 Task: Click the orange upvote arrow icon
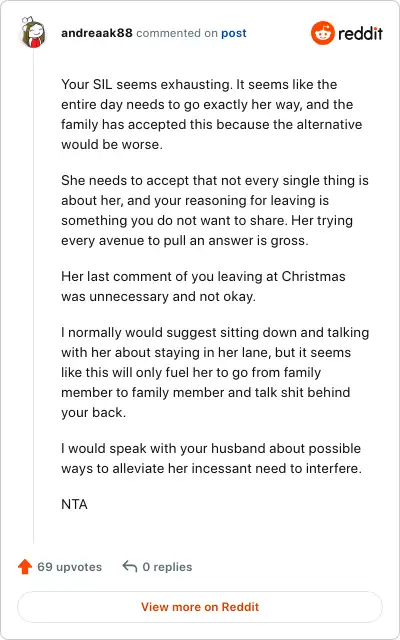(25, 567)
